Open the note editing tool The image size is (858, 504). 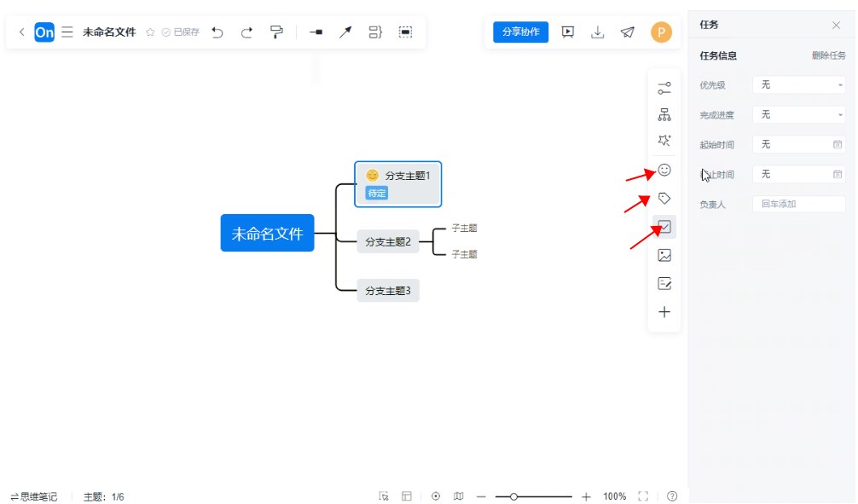point(664,283)
